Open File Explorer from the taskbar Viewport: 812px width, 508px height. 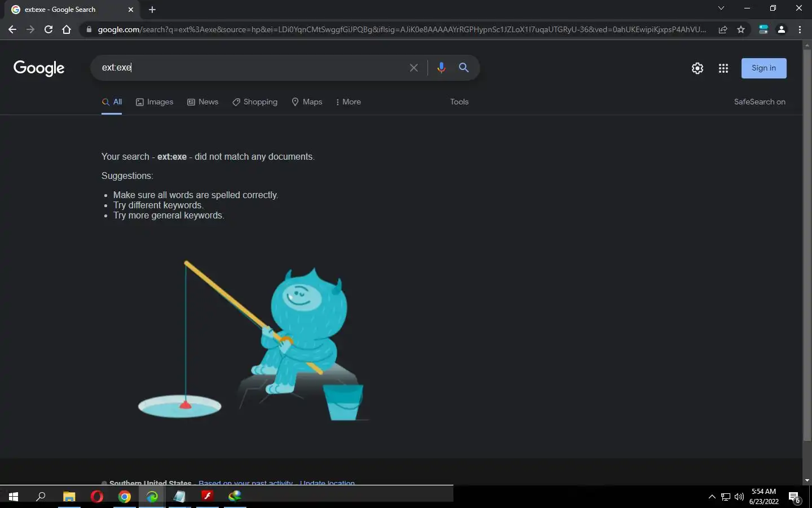69,497
